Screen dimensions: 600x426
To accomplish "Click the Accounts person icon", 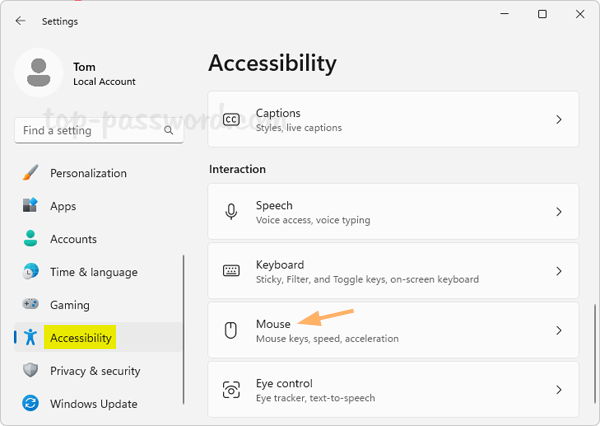I will [31, 239].
